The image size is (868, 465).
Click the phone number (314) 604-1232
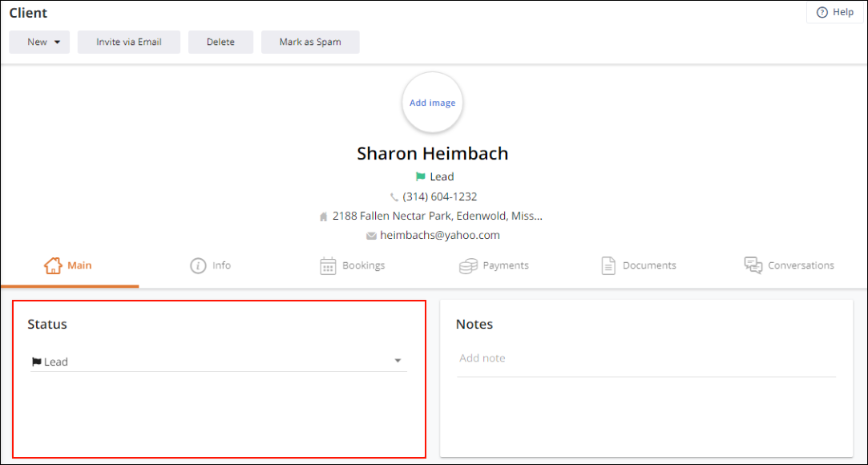(440, 196)
